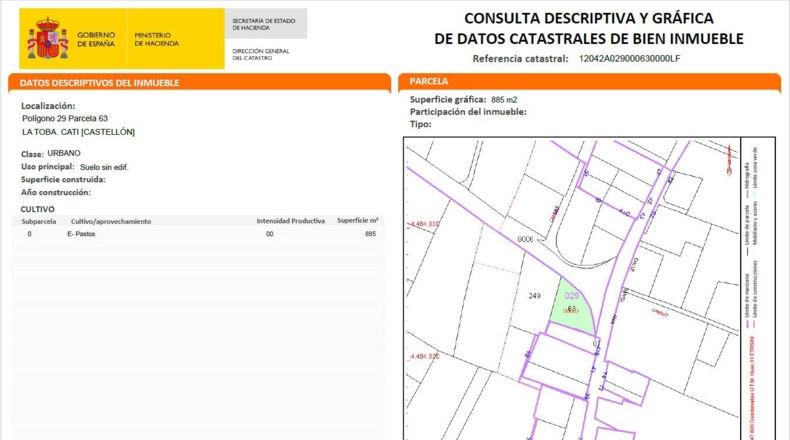Click the '00' intensidad productiva cell

coord(270,234)
